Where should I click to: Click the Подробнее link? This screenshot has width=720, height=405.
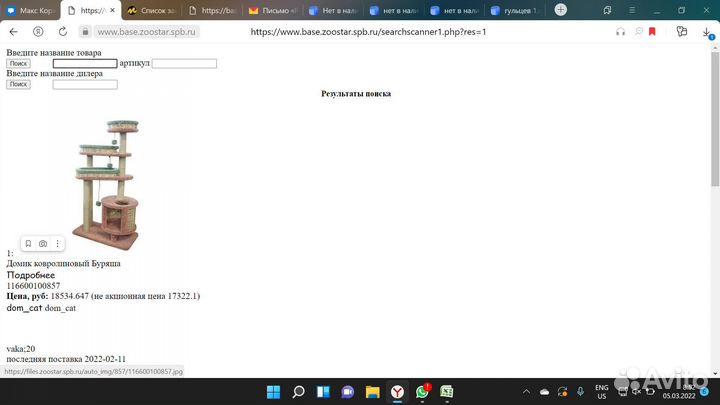point(31,275)
